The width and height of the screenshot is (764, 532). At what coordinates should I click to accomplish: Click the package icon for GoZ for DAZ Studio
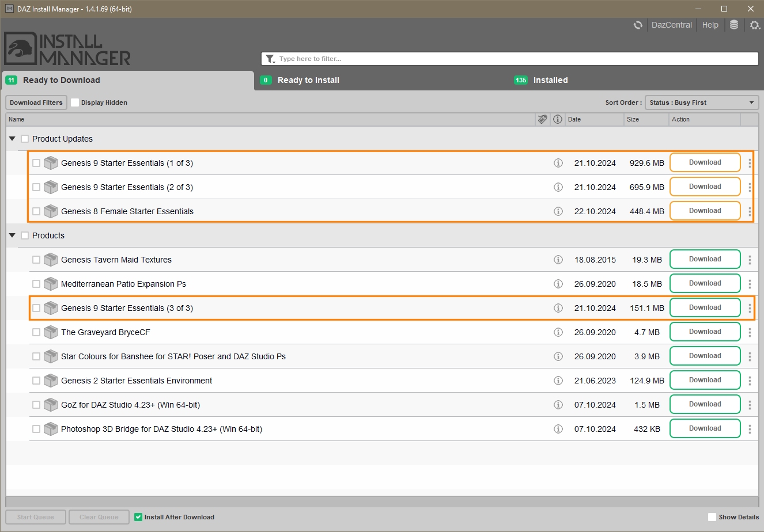pos(51,405)
